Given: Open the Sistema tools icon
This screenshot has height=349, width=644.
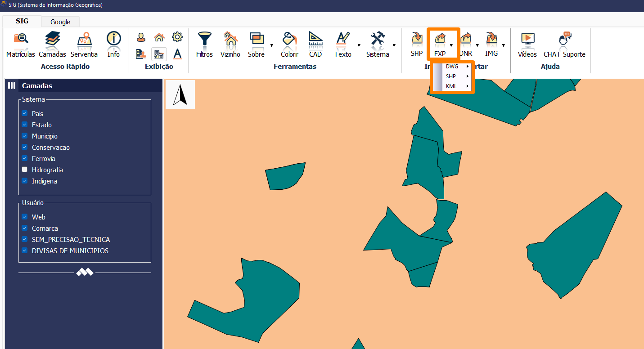Looking at the screenshot, I should 378,45.
